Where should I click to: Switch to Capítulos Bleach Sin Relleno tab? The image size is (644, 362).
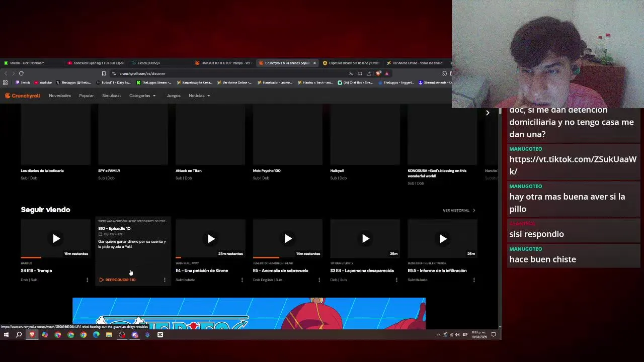pyautogui.click(x=351, y=63)
